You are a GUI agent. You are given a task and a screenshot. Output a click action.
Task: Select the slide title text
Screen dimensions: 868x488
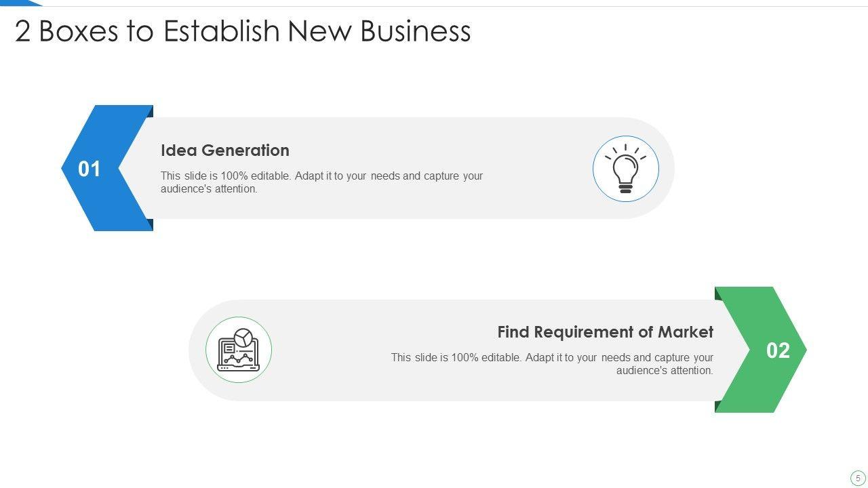243,31
